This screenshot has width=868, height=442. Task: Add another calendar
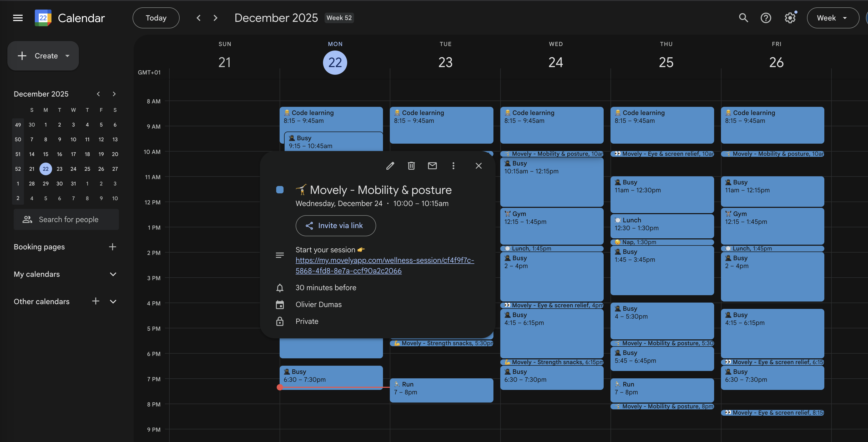[96, 301]
